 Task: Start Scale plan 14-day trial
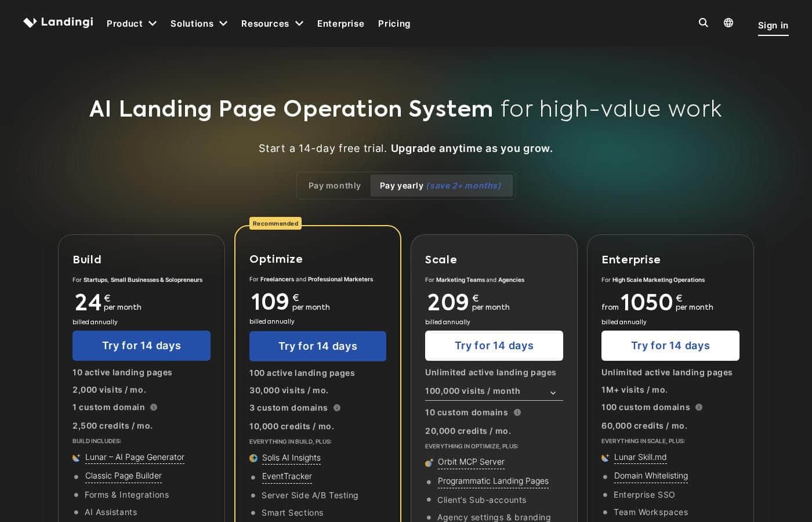(494, 346)
